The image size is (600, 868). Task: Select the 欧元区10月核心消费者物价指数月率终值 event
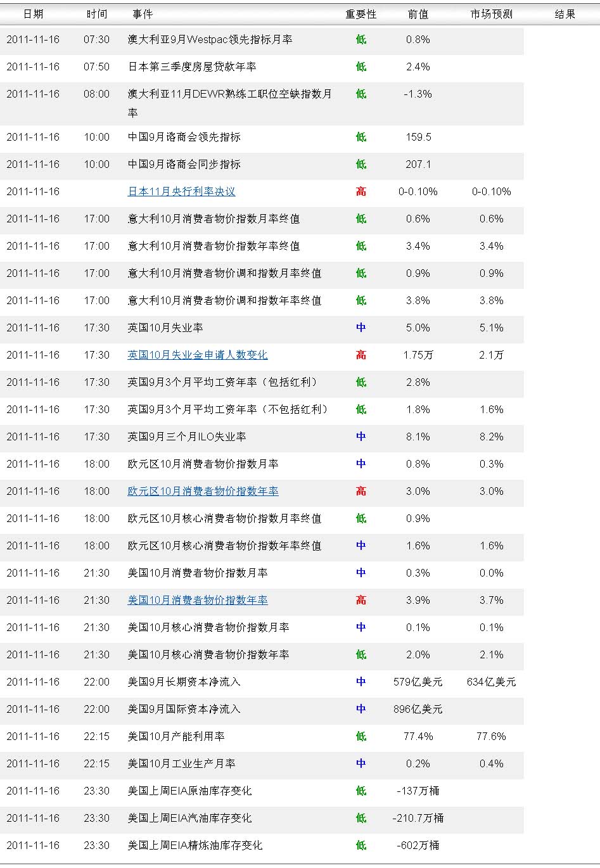(224, 518)
